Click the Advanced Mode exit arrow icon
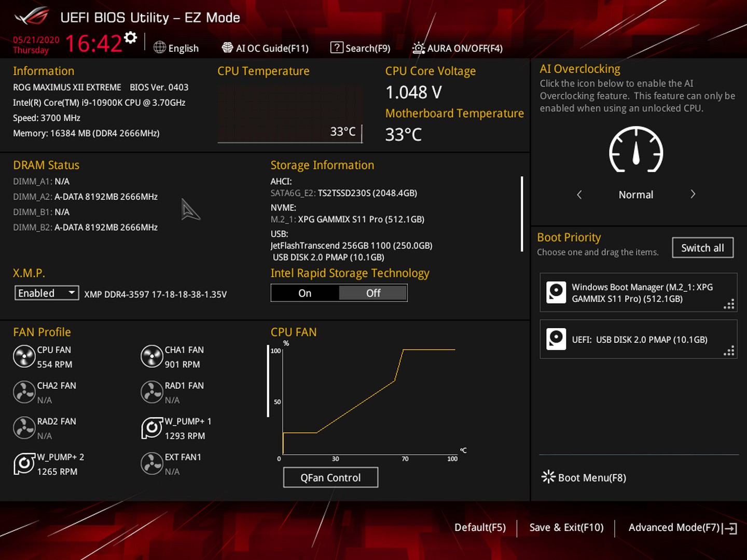 [x=730, y=528]
